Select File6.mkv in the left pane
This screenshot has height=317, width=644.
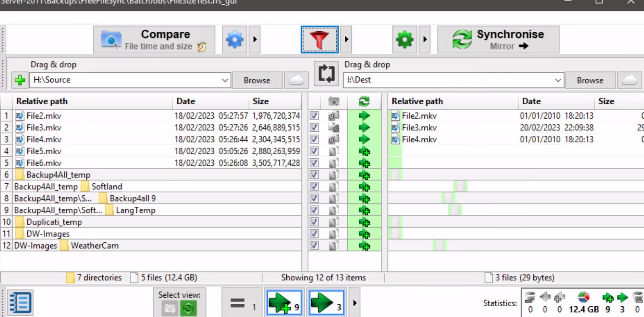pos(44,163)
